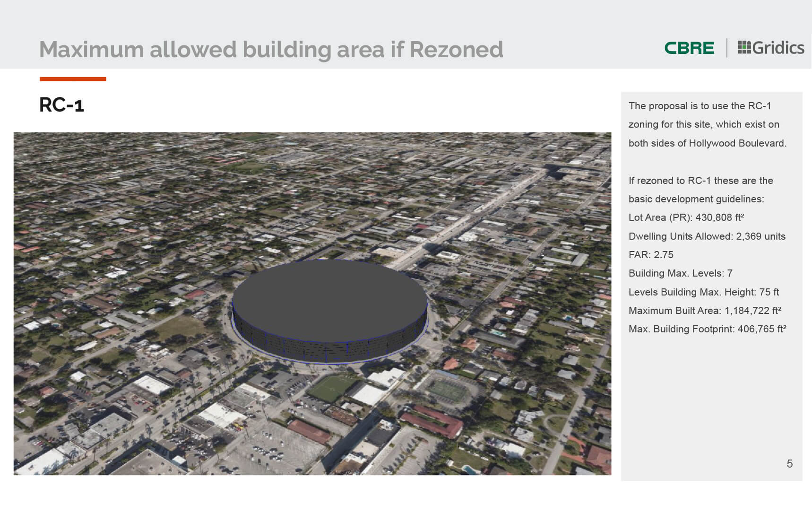This screenshot has width=812, height=521.
Task: Select the Building Max. Levels line
Action: tap(680, 273)
